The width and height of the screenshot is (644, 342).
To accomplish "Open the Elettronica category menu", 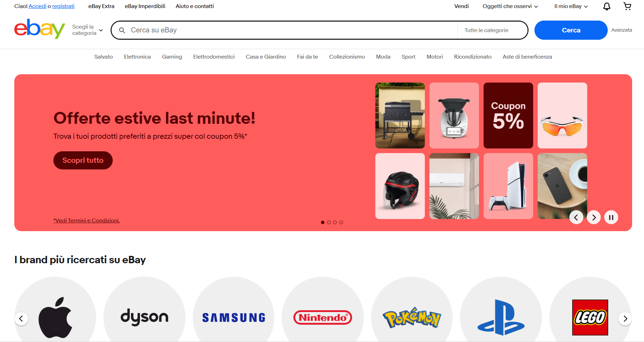I will click(137, 56).
